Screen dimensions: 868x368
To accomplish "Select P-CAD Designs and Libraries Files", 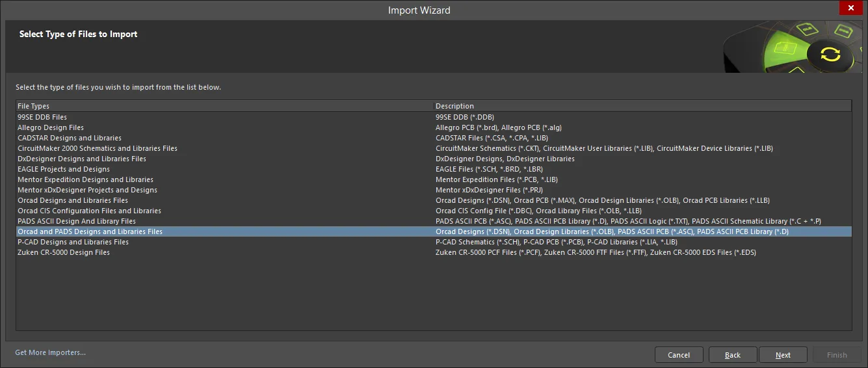I will pyautogui.click(x=434, y=242).
